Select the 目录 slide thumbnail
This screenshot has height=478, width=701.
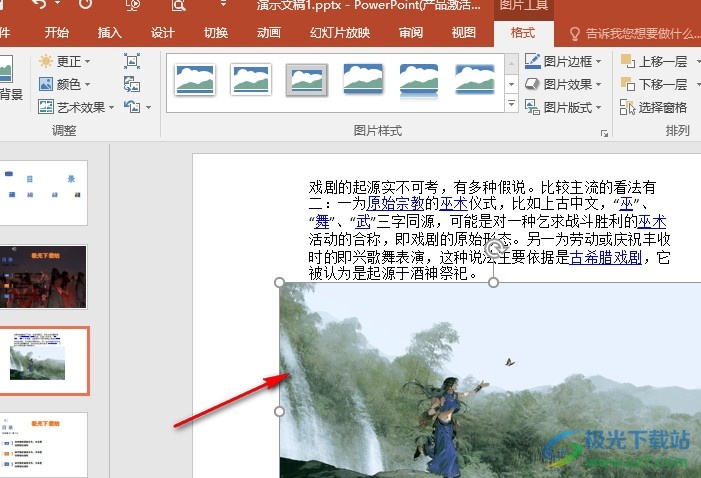tap(43, 193)
